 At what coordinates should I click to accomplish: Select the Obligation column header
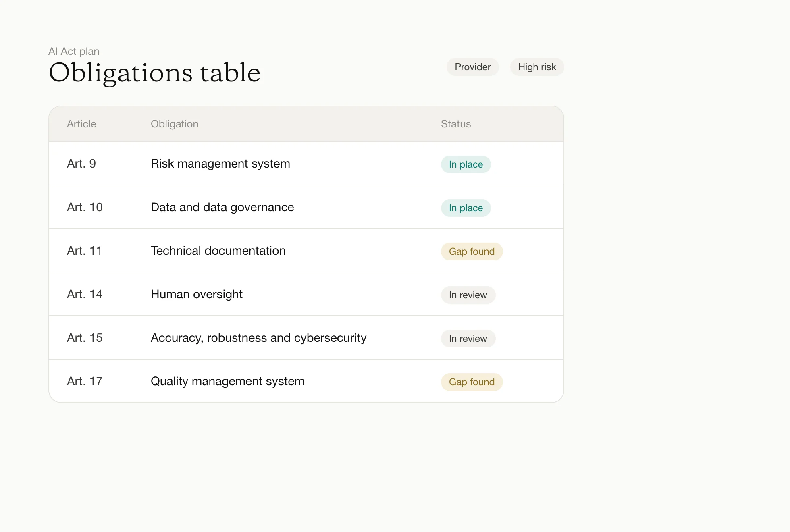[x=175, y=124]
